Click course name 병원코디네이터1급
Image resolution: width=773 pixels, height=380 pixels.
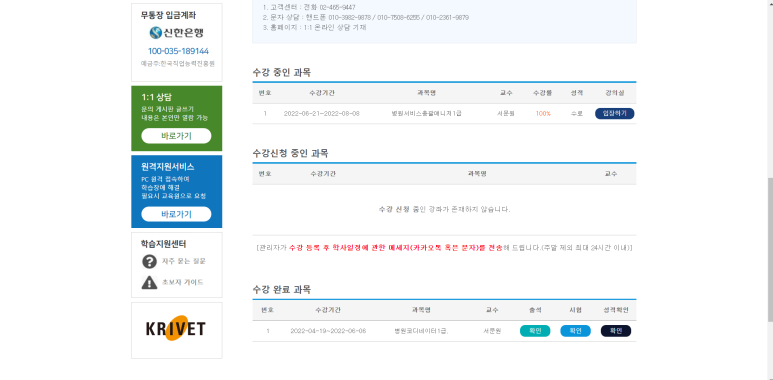coord(421,331)
